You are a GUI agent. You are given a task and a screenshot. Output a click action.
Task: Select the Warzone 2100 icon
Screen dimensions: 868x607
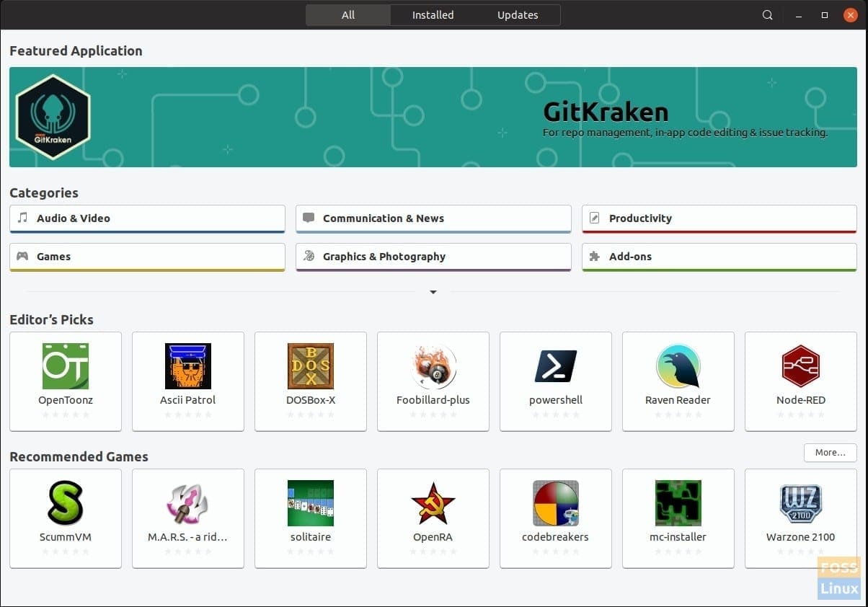click(x=801, y=503)
